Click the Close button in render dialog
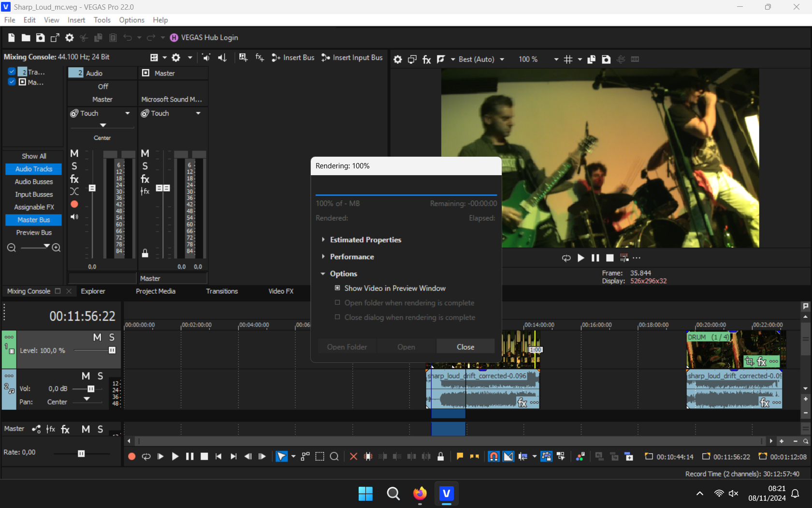 coord(465,347)
